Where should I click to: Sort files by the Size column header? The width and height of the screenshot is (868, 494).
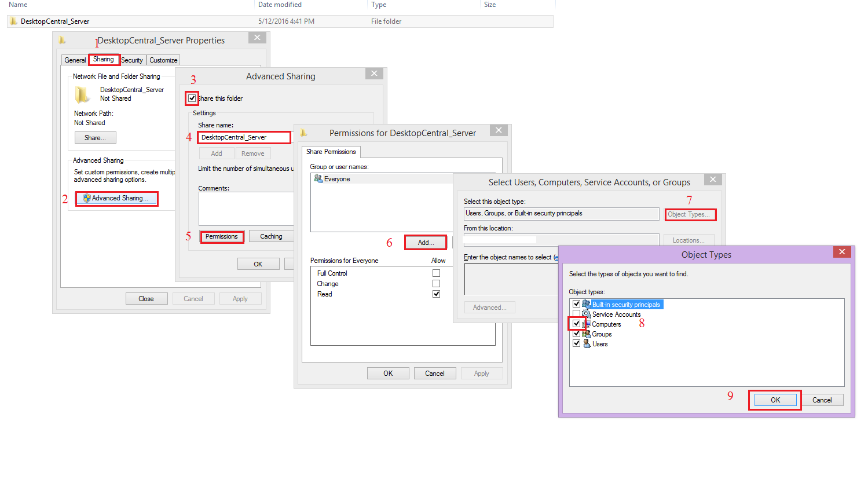(x=490, y=5)
